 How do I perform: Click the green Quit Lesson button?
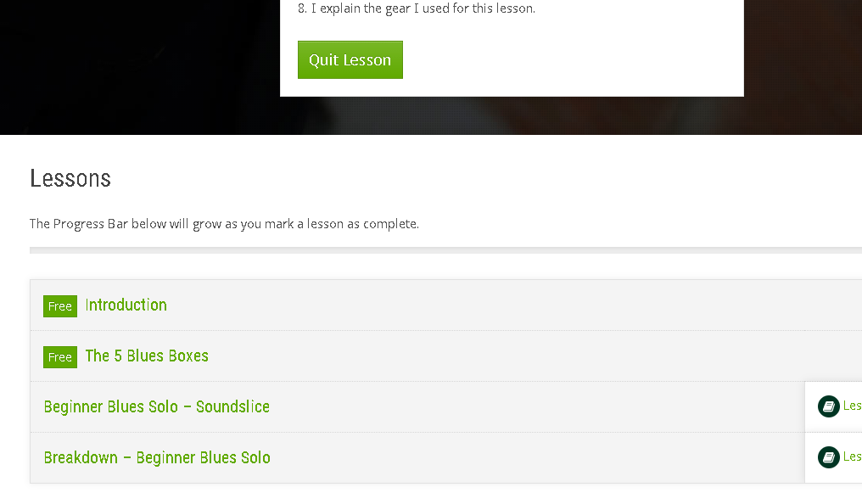350,60
